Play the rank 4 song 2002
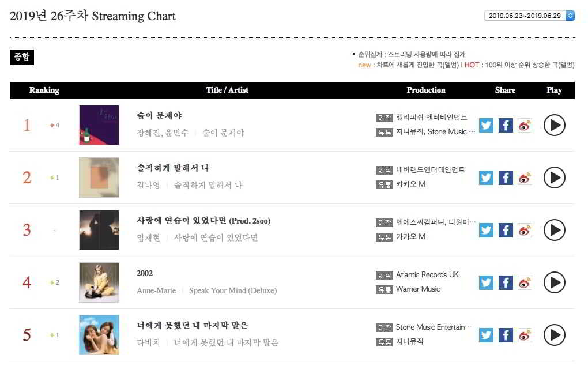Image resolution: width=588 pixels, height=366 pixels. pos(554,282)
